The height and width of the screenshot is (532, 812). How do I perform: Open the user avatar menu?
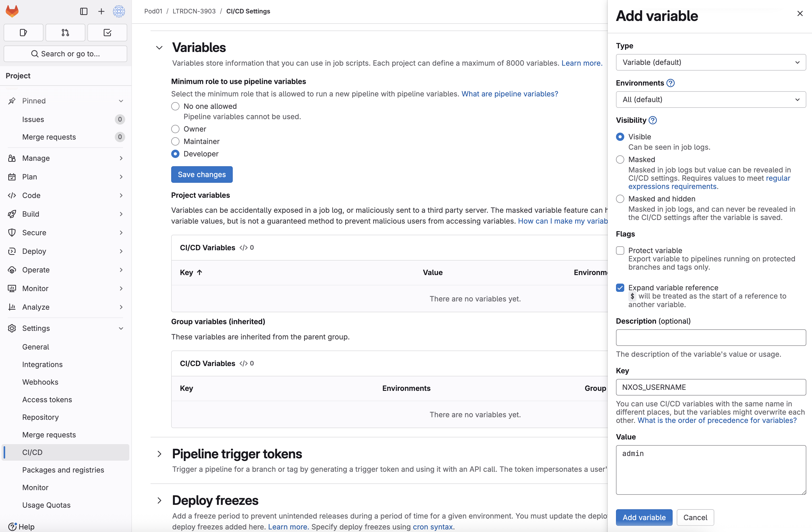tap(119, 11)
